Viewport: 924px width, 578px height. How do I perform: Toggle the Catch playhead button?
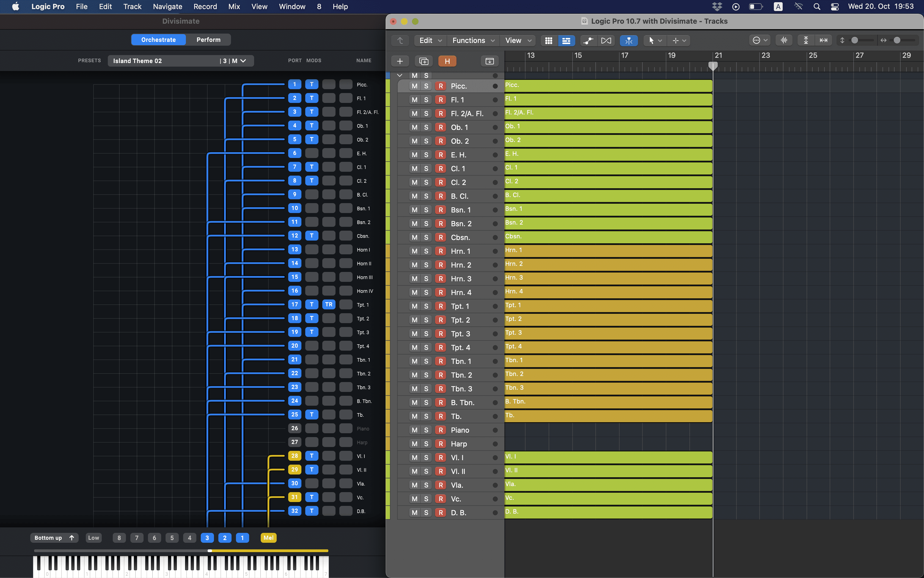coord(629,40)
